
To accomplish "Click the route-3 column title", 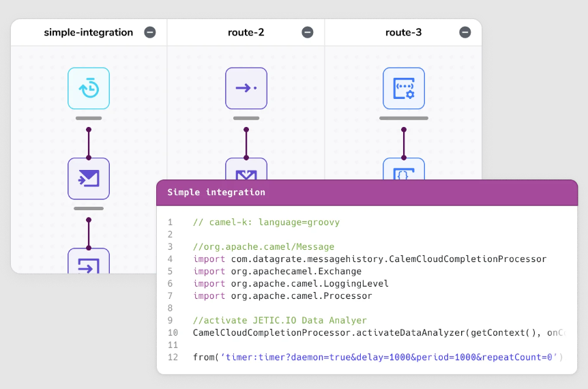I will point(404,32).
